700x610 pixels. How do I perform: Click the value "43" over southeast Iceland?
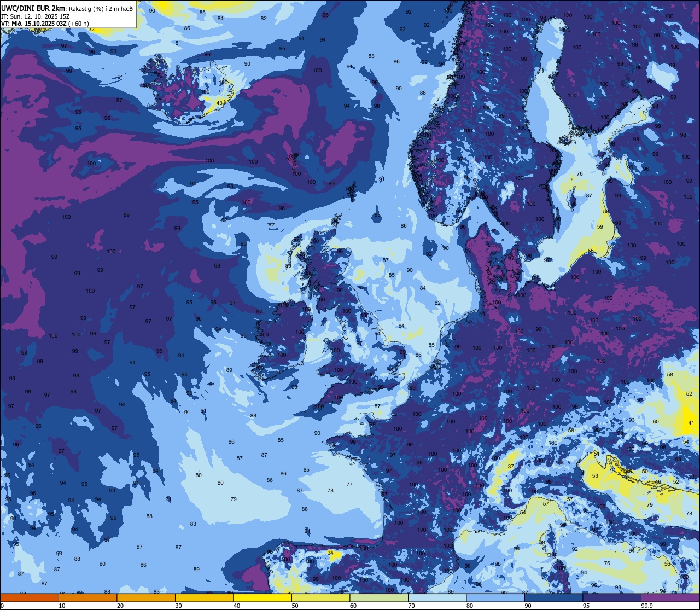point(220,103)
